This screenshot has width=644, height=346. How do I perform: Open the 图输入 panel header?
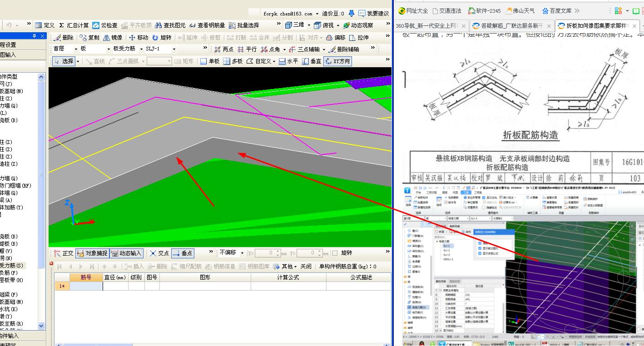[23, 54]
